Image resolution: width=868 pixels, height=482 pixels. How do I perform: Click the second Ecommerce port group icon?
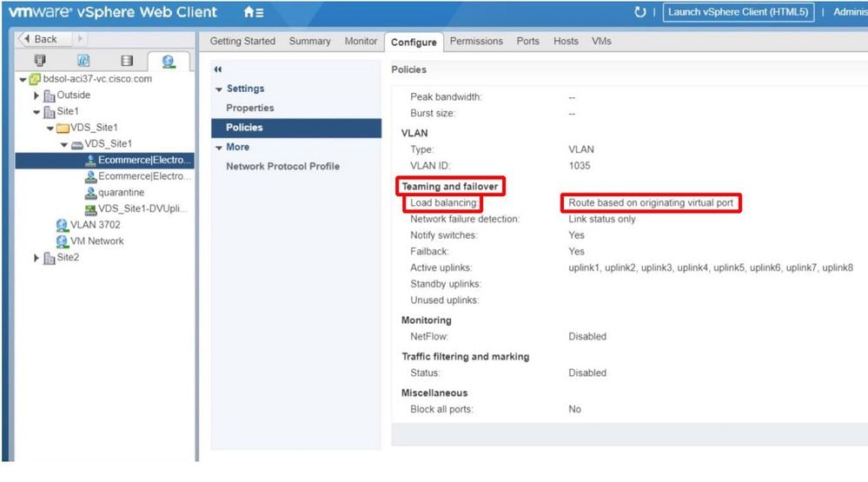[x=90, y=176]
